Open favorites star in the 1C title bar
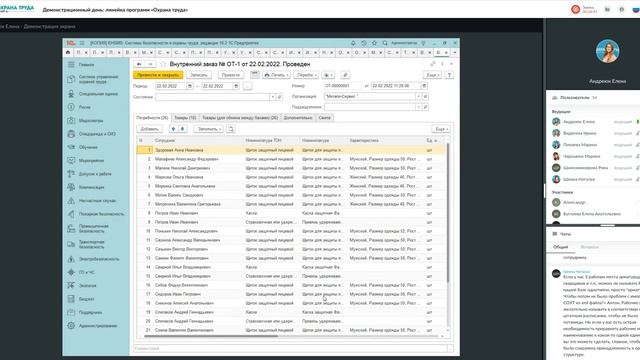 [x=374, y=43]
